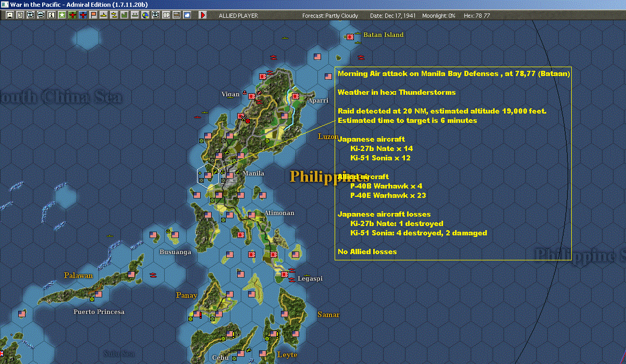Click the Legaspi label
This screenshot has width=626, height=364.
[310, 279]
